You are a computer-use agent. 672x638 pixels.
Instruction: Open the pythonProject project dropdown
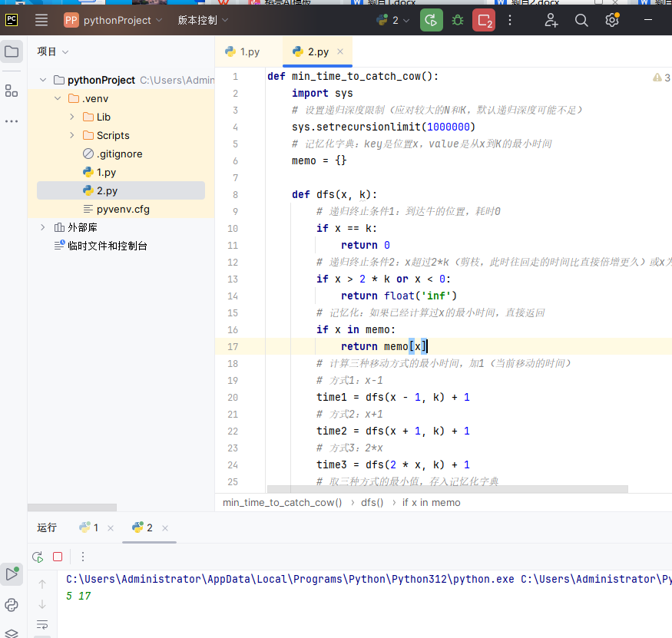pyautogui.click(x=113, y=20)
